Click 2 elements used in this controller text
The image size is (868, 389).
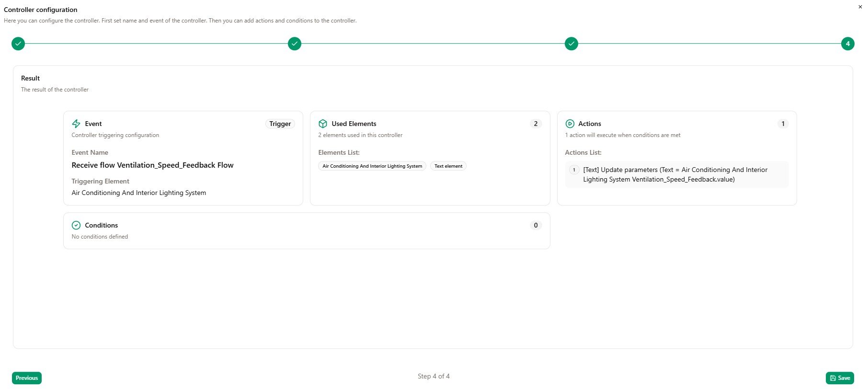pyautogui.click(x=361, y=135)
